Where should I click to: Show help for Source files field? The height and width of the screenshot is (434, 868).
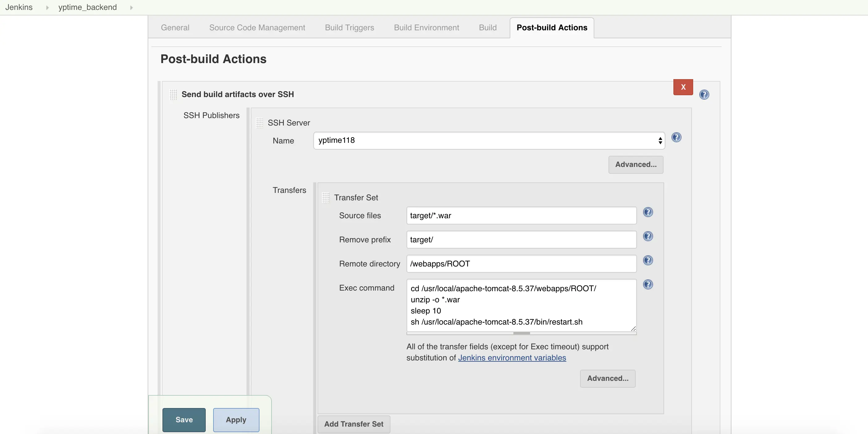[648, 212]
